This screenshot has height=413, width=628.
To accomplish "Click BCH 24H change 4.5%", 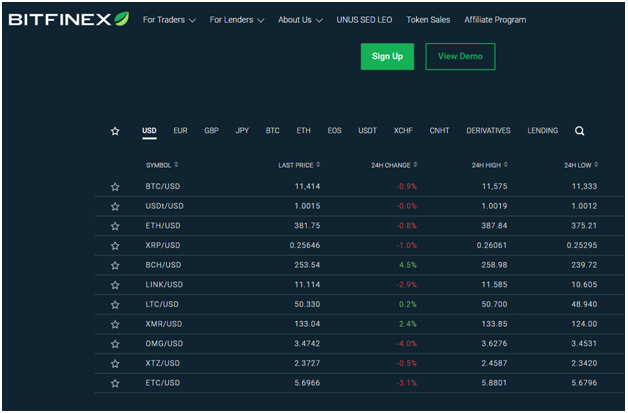I will click(x=408, y=265).
